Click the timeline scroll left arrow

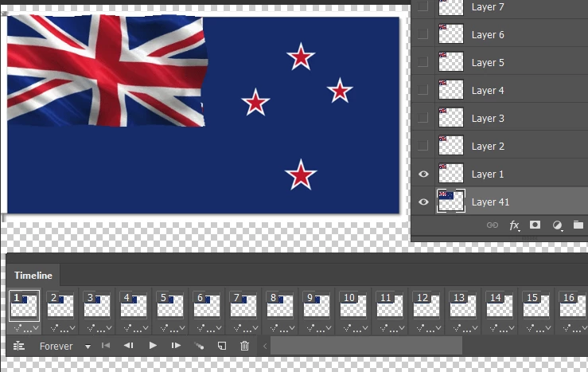(x=265, y=346)
